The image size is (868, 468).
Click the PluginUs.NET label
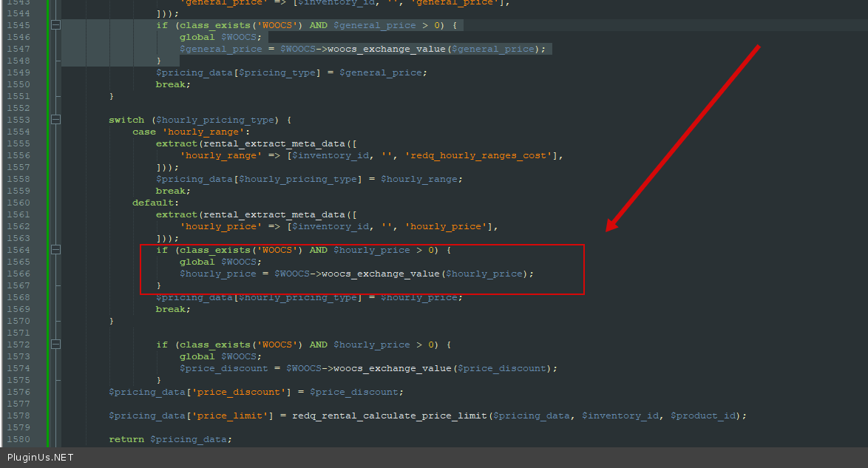pos(40,458)
